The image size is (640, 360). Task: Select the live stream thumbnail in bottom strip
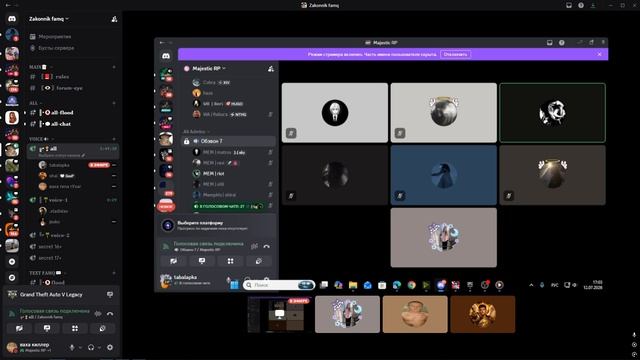coord(279,314)
